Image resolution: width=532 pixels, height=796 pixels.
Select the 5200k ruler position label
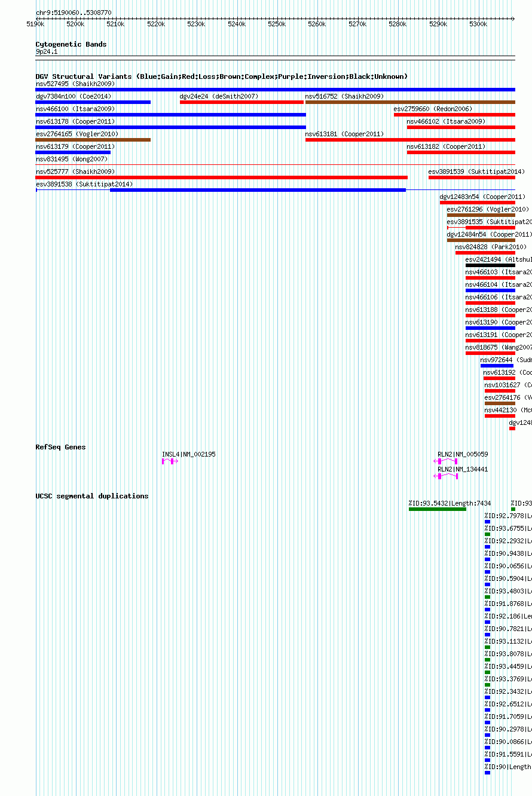pos(75,24)
